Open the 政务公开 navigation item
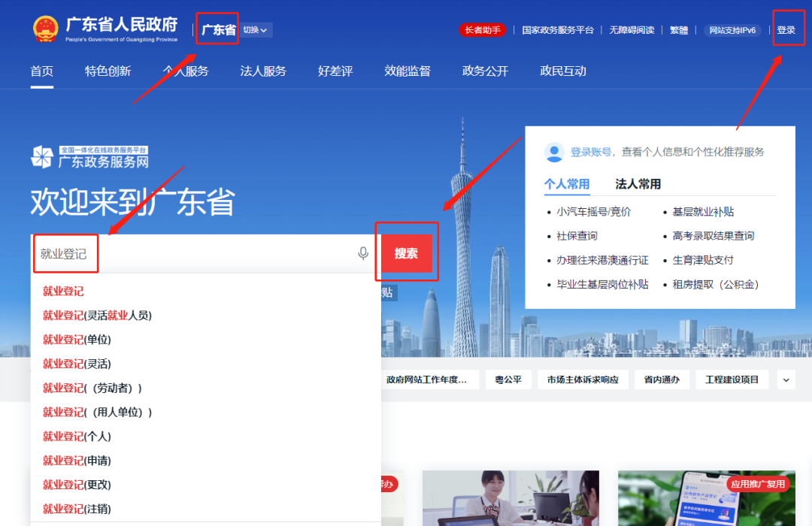The width and height of the screenshot is (812, 526). [x=485, y=71]
